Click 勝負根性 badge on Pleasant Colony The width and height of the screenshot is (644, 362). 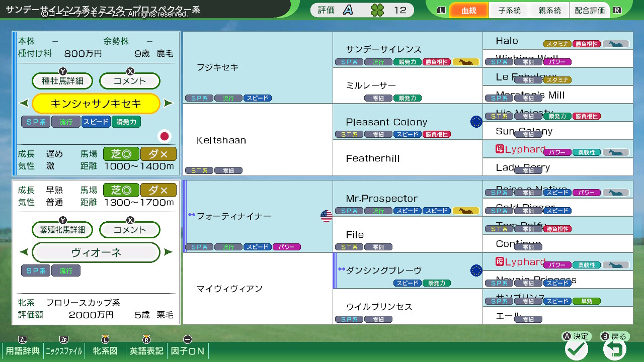click(x=437, y=134)
